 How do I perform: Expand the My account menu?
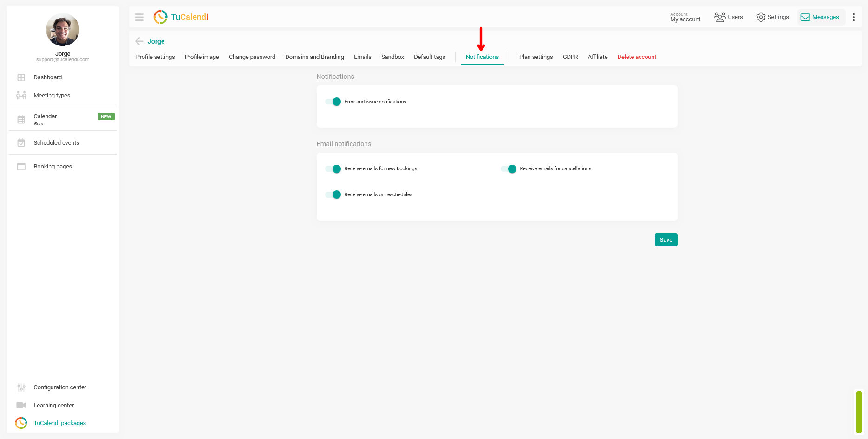(685, 17)
